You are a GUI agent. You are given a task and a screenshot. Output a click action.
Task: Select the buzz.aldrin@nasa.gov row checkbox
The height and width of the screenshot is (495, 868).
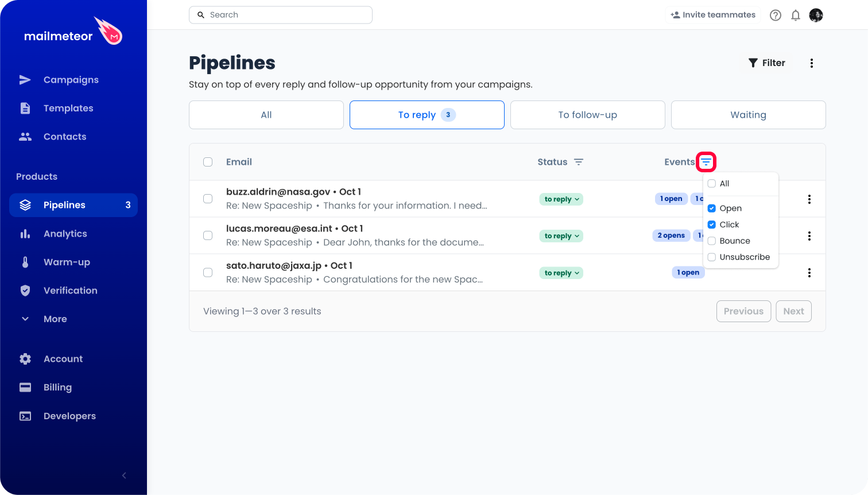point(208,199)
